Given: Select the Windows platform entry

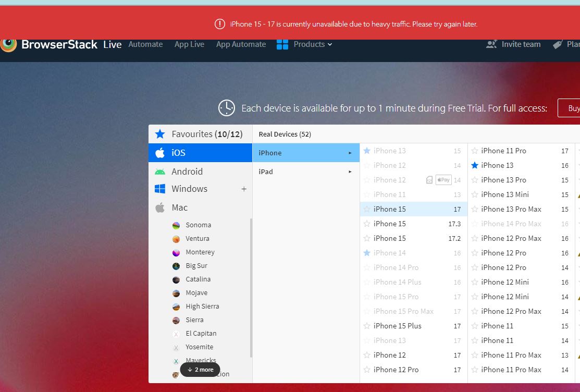Looking at the screenshot, I should pos(200,189).
